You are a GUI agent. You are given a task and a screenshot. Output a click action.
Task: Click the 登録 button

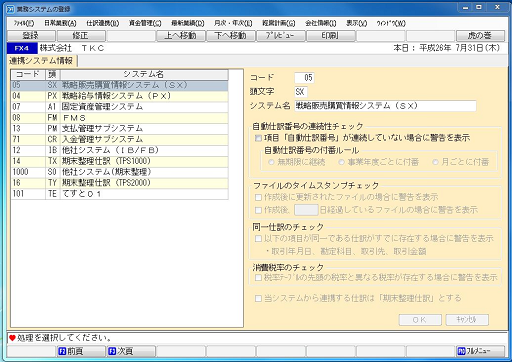[x=31, y=35]
